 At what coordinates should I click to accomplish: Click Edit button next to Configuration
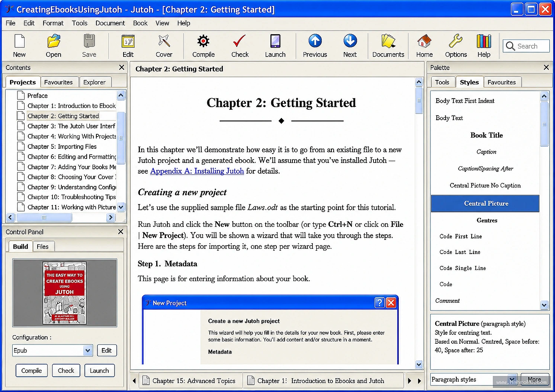(106, 350)
